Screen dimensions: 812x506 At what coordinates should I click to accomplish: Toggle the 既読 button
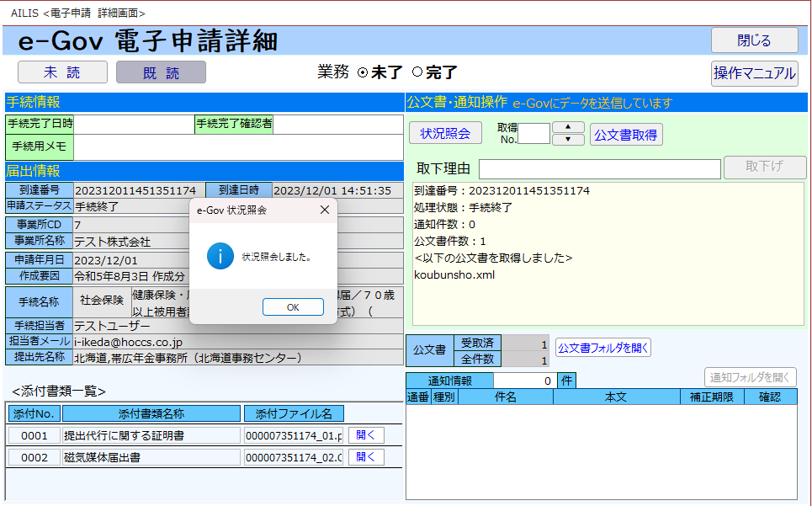tap(161, 72)
